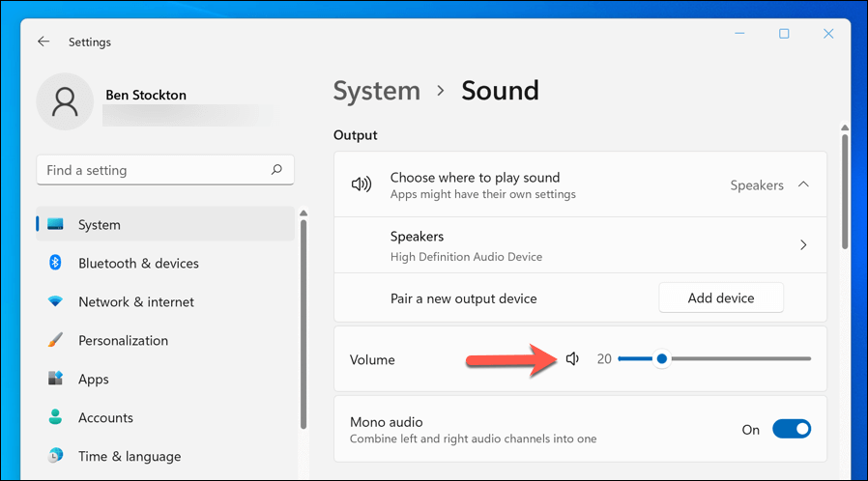Click the Add device button
The height and width of the screenshot is (481, 868).
point(720,298)
